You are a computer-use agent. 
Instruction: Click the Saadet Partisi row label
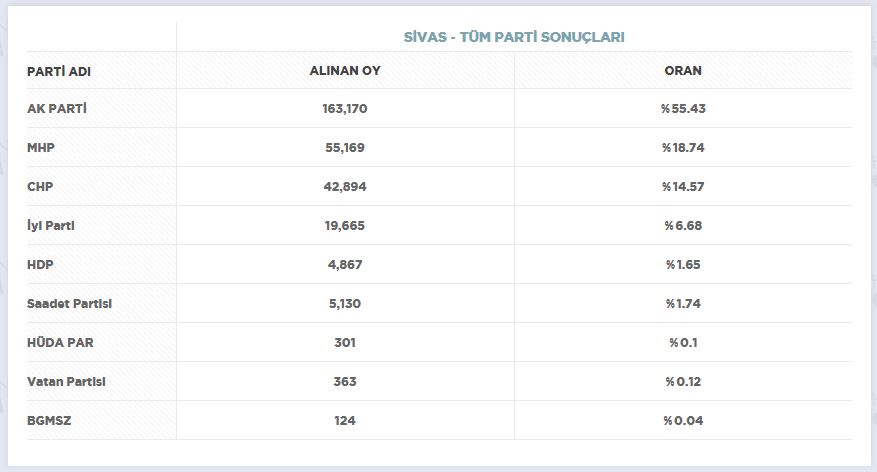(69, 303)
